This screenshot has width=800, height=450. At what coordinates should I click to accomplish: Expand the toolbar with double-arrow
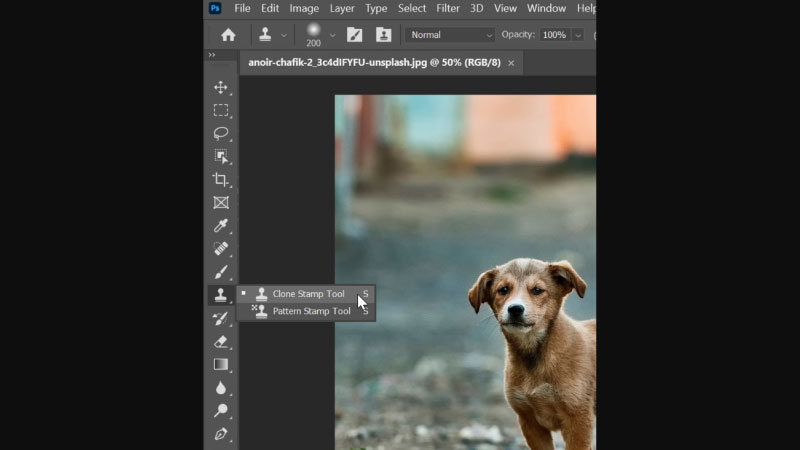[x=212, y=55]
